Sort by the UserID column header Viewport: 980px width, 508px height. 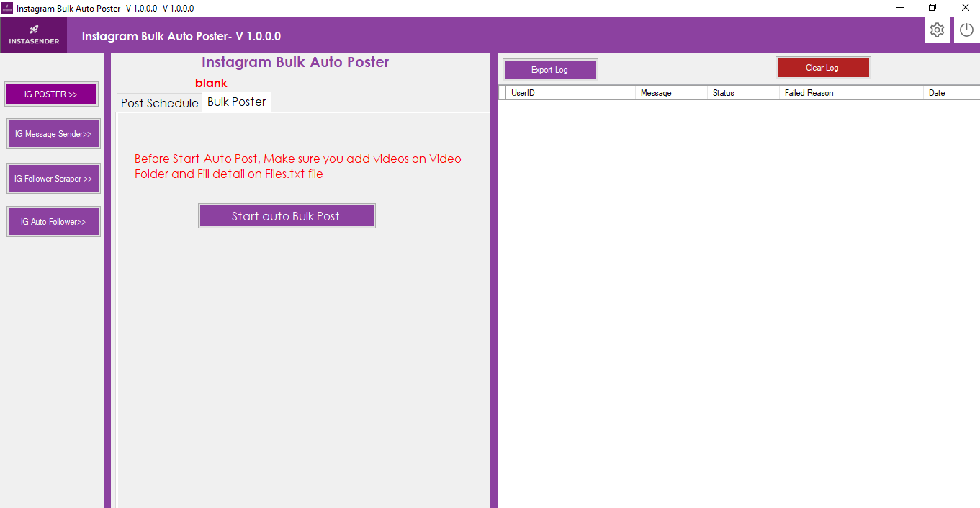coord(570,93)
